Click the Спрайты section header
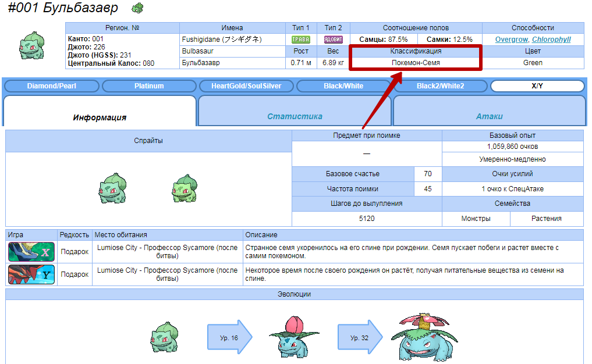This screenshot has height=364, width=592. pos(148,141)
